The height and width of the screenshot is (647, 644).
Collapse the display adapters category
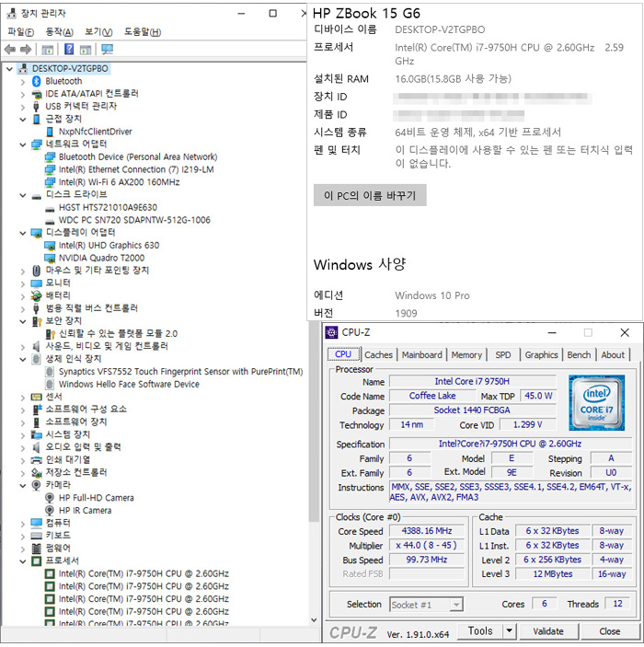pyautogui.click(x=23, y=233)
